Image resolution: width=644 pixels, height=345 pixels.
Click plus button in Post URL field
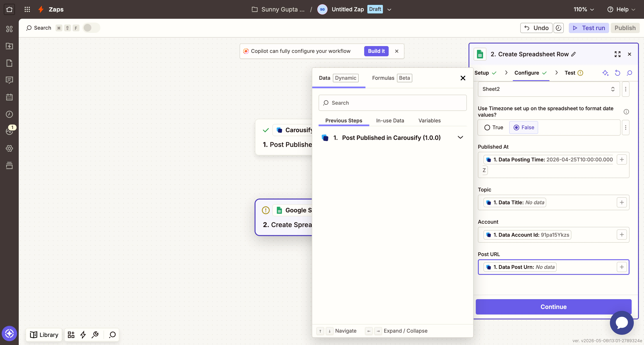(621, 267)
